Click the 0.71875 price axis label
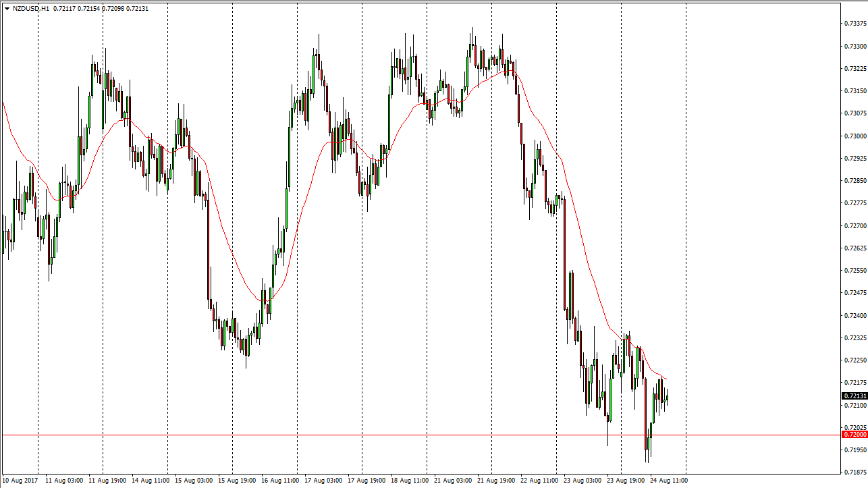The height and width of the screenshot is (488, 868). (x=854, y=472)
